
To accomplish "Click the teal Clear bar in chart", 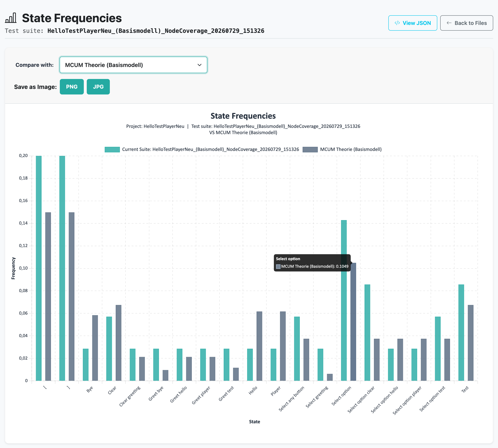I will point(109,349).
